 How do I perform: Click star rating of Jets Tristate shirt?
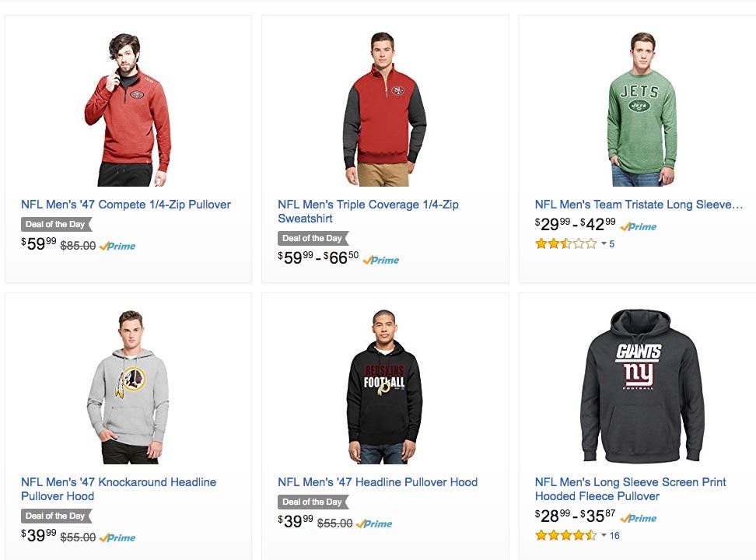pos(565,244)
